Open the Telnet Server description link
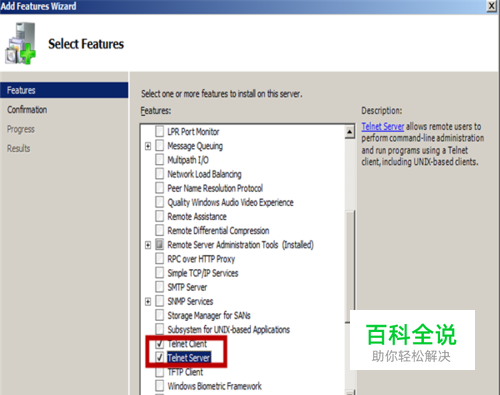Image resolution: width=500 pixels, height=395 pixels. (383, 127)
